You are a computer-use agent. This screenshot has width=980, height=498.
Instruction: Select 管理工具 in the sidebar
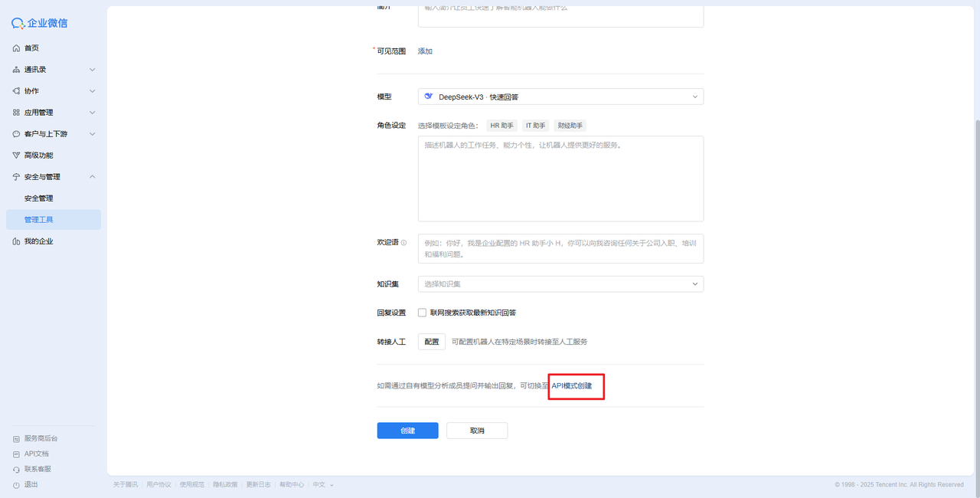pos(39,220)
